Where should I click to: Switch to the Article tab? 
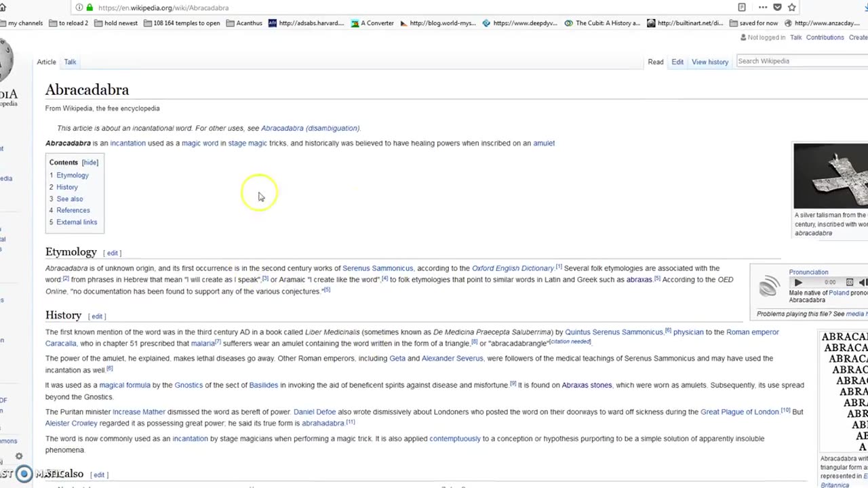[46, 62]
